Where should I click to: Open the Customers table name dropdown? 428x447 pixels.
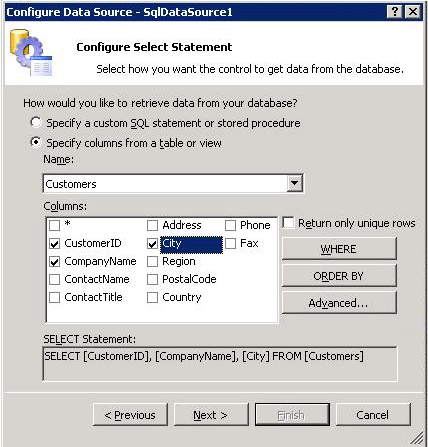click(295, 183)
